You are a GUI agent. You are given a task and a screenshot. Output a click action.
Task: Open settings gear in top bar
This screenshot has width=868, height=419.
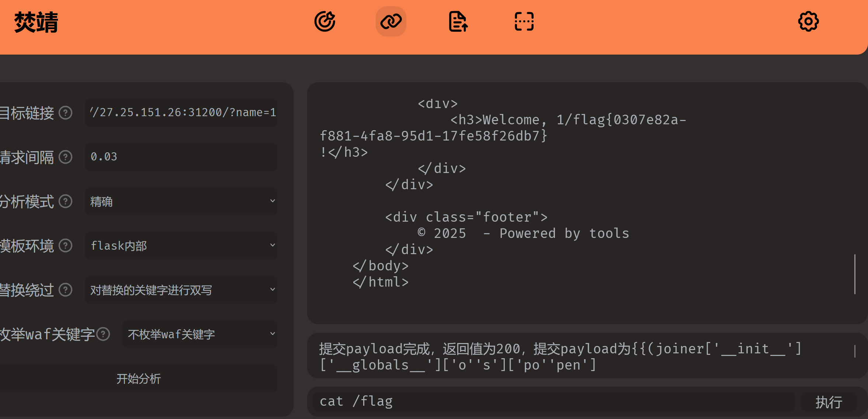(808, 21)
